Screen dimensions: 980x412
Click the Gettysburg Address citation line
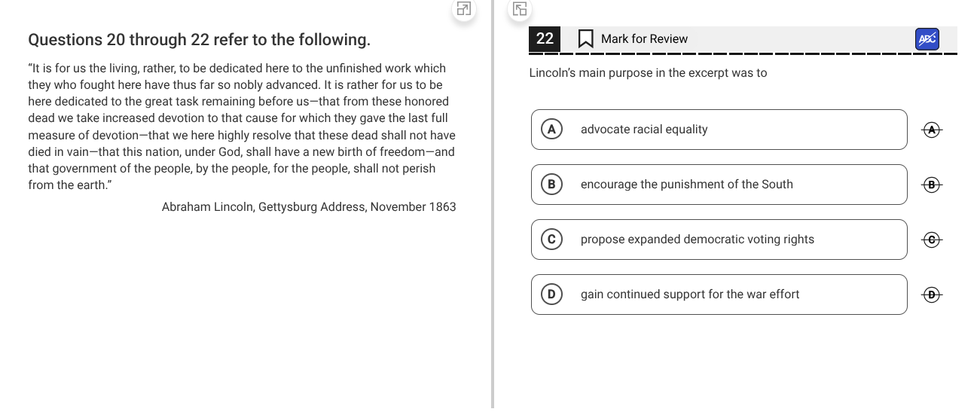pos(309,207)
